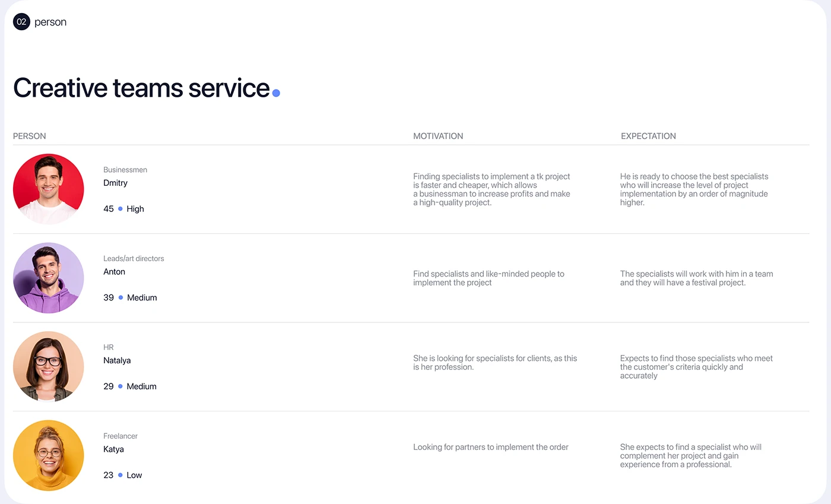Click the Leads/art directors role label

[x=134, y=259]
